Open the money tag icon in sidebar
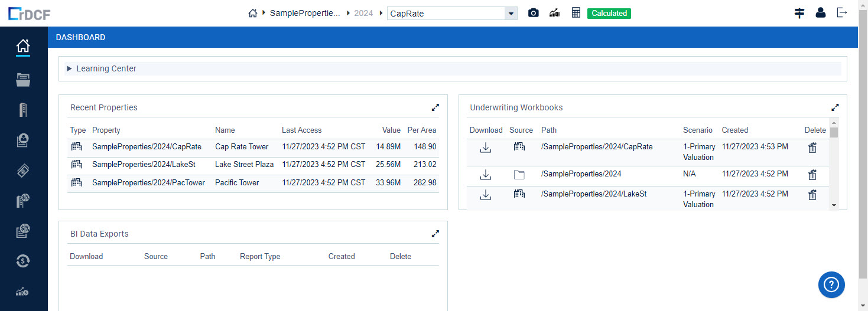Viewport: 868px width, 311px height. coord(23,171)
